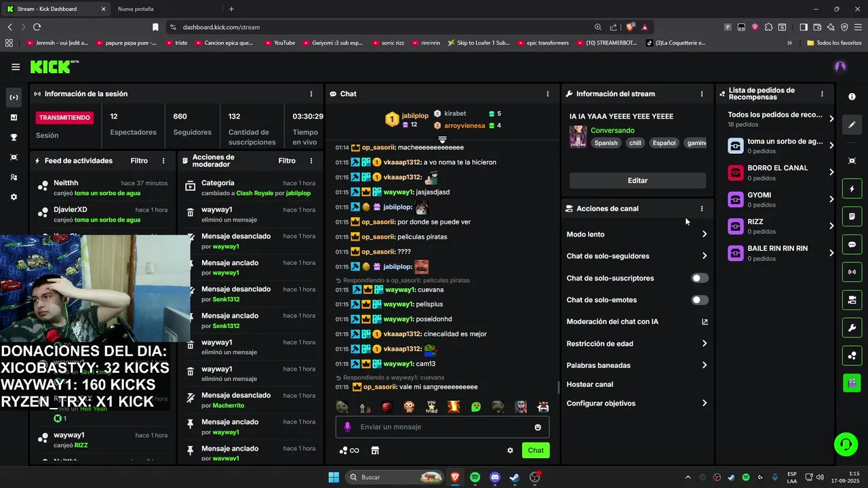The width and height of the screenshot is (868, 488).
Task: Open the profile avatar at top right
Action: (x=840, y=66)
